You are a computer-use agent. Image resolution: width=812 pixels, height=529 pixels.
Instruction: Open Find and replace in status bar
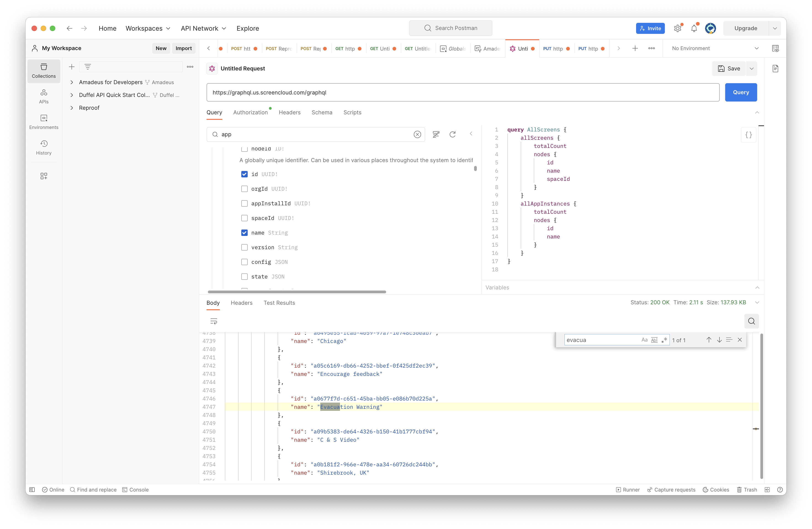tap(93, 490)
